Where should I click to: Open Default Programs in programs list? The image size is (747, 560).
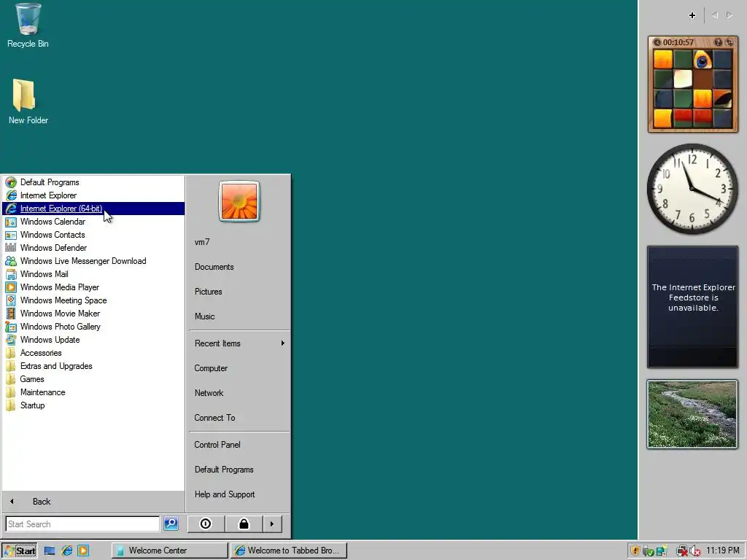point(93,182)
